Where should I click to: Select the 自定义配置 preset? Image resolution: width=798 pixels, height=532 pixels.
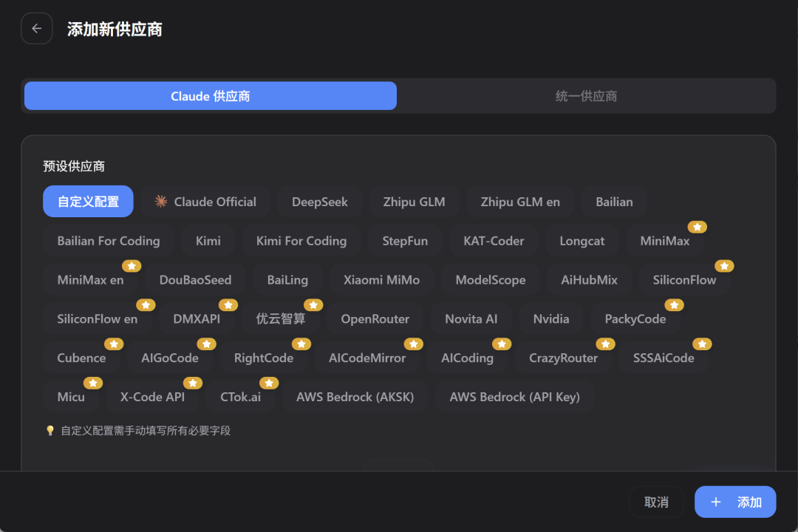click(x=88, y=201)
